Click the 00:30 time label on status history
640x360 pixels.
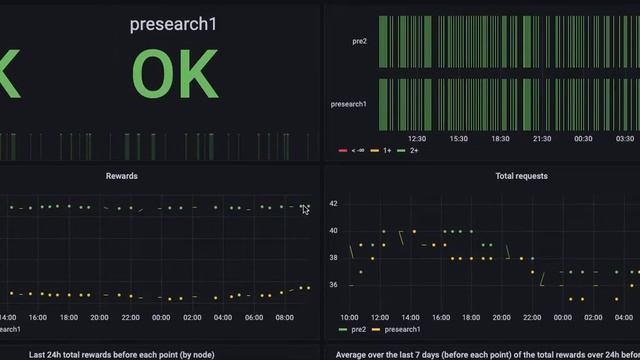pyautogui.click(x=583, y=139)
